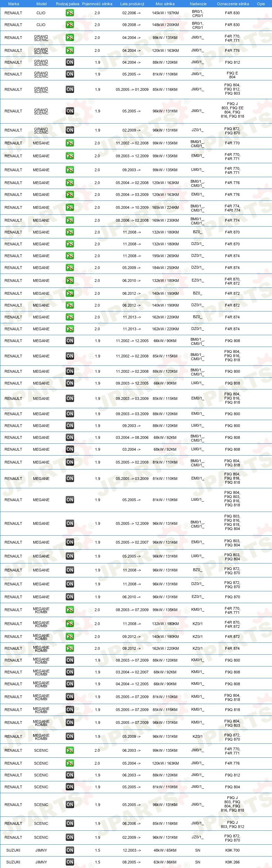
Task: Click ON icon in SUZUKI JIMNY 63kW / 86KM row
Action: 70,862
